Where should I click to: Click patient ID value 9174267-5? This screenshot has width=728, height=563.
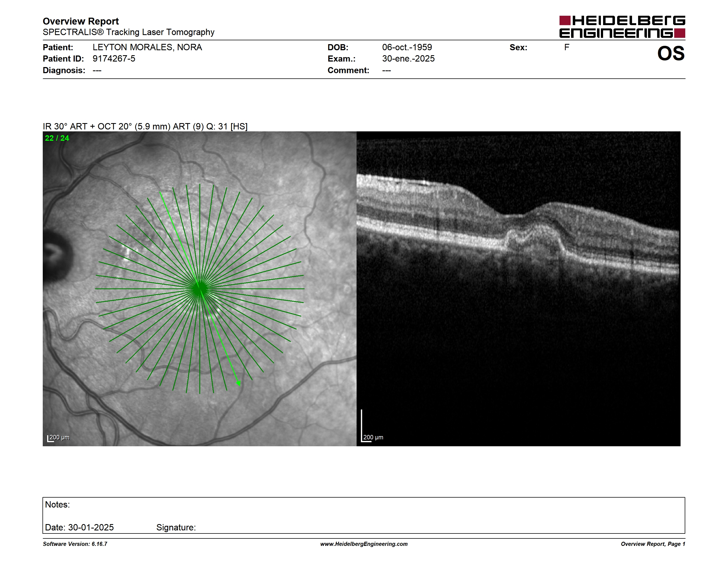point(114,59)
